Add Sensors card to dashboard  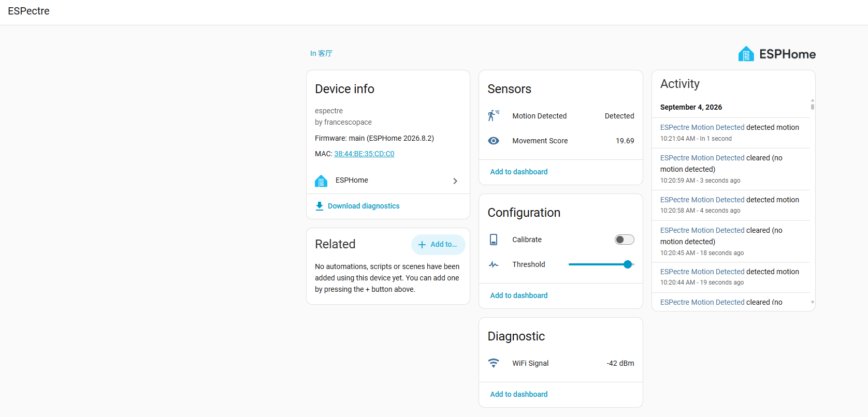pyautogui.click(x=519, y=172)
